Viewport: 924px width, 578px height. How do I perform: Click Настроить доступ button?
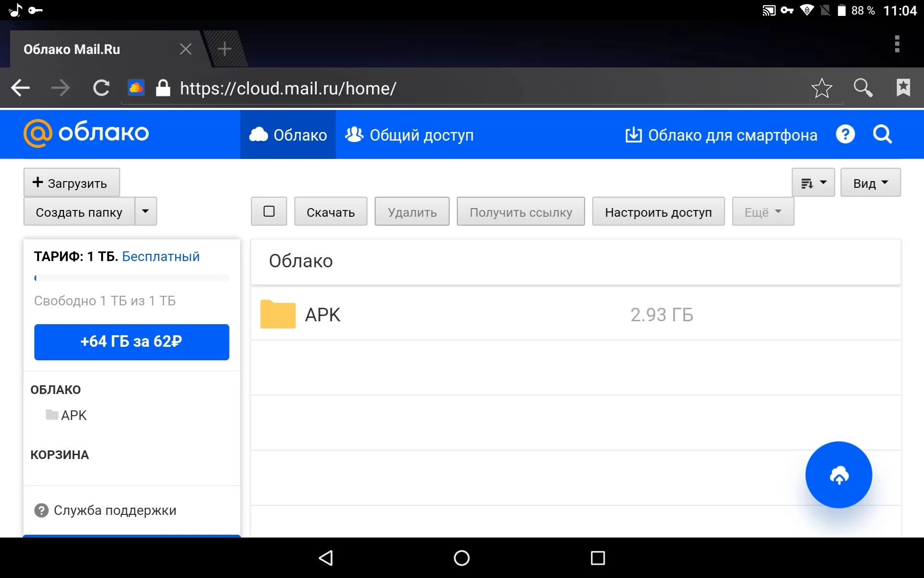pos(658,211)
